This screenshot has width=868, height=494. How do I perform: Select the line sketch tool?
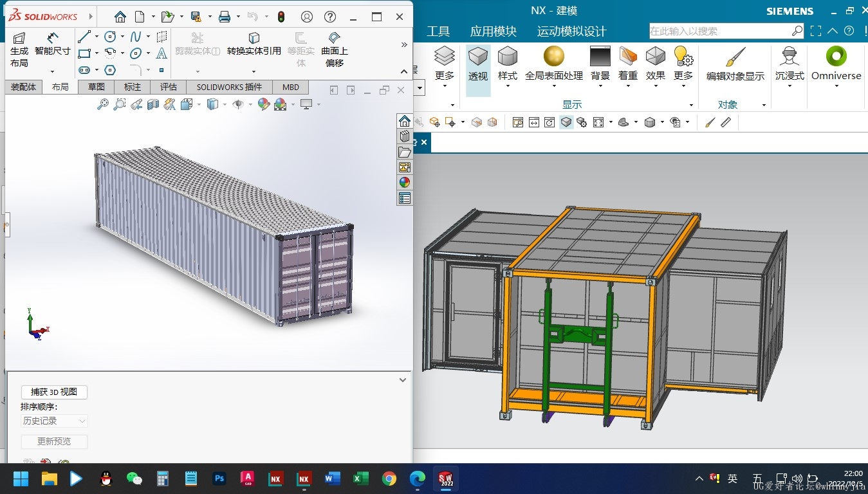click(x=84, y=37)
